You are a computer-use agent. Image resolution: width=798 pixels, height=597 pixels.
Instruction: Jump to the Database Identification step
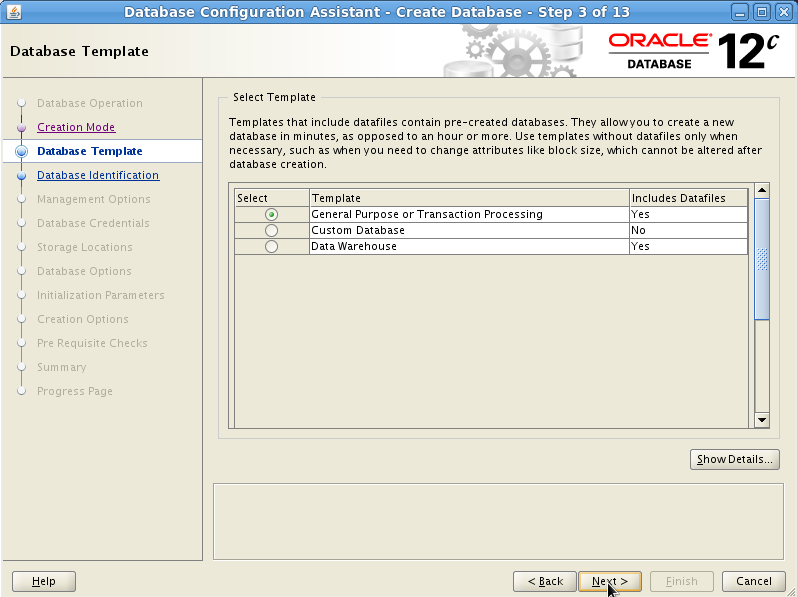(x=98, y=175)
